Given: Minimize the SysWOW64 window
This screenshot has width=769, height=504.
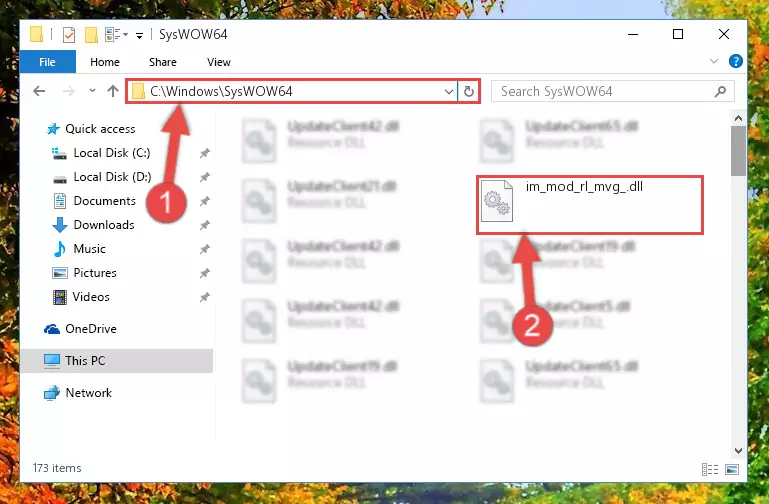Looking at the screenshot, I should 633,34.
